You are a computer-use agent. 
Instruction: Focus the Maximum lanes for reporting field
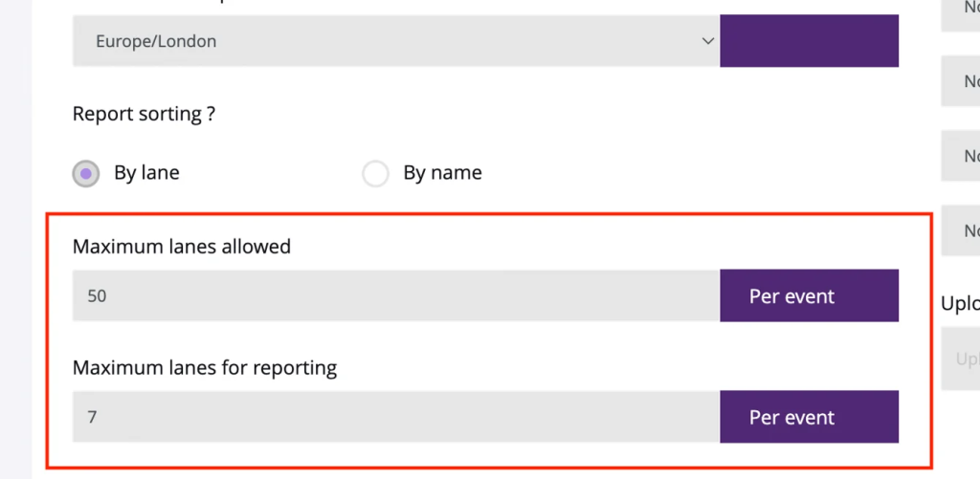(x=395, y=417)
